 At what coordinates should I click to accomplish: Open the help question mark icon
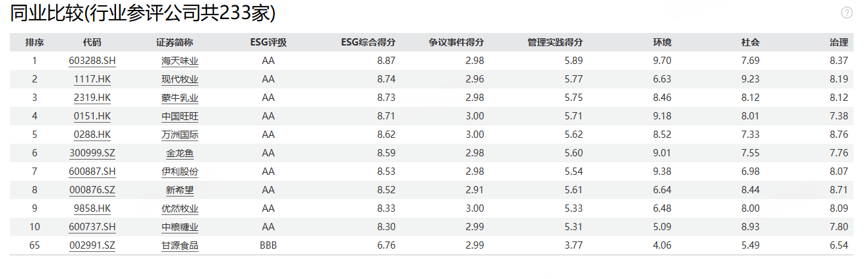point(847,13)
